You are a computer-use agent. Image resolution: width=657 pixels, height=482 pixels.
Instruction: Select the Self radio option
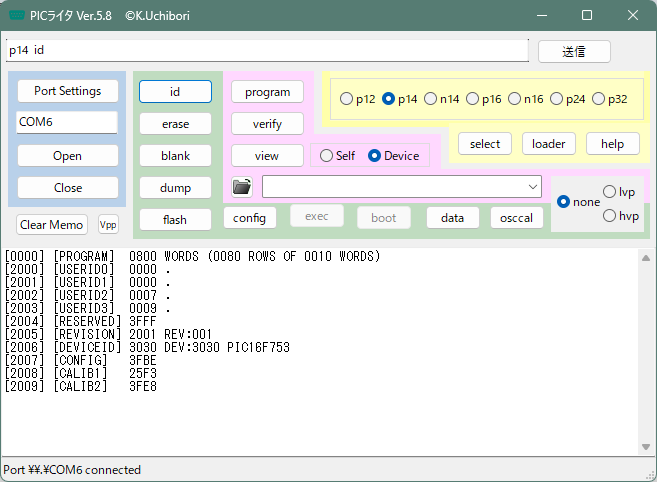pyautogui.click(x=325, y=156)
